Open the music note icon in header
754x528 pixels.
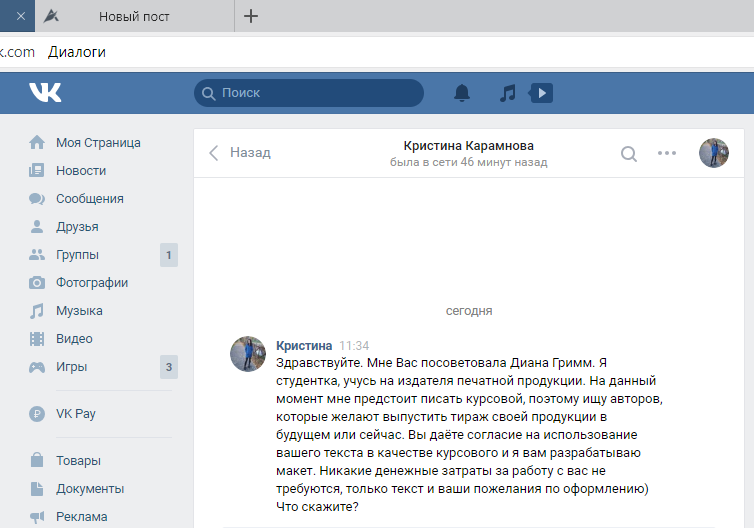tap(508, 93)
